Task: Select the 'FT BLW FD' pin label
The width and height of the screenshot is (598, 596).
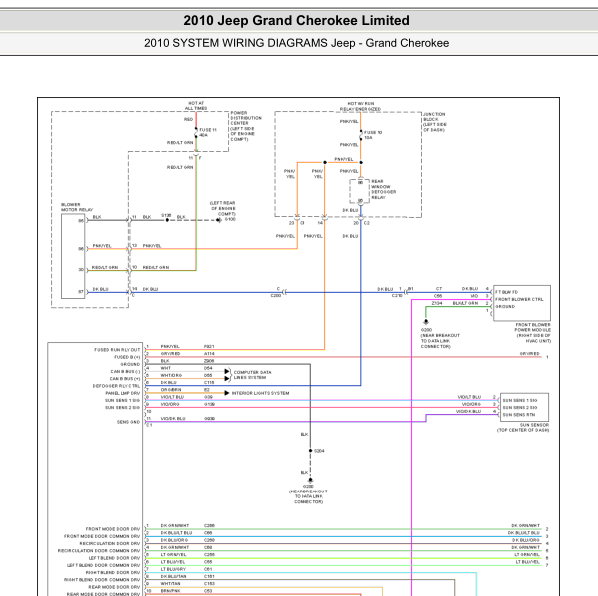Action: tap(506, 292)
